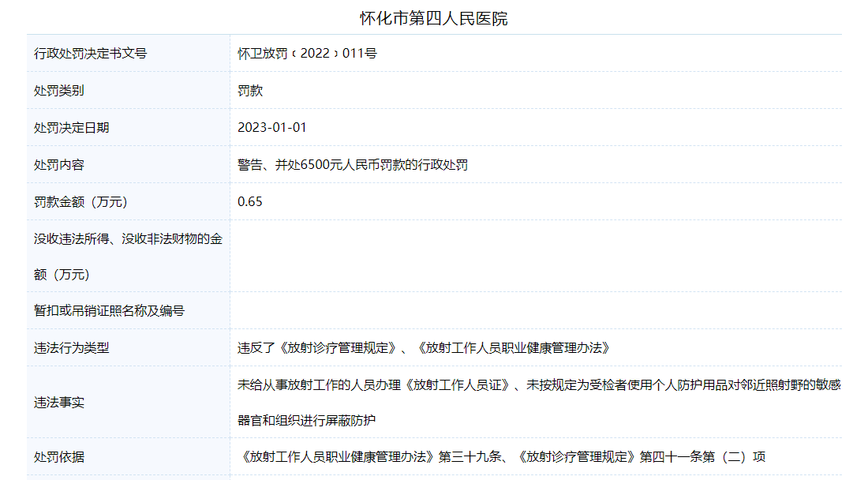This screenshot has width=868, height=480.
Task: Click the 处罚决定日期 label
Action: coord(71,127)
